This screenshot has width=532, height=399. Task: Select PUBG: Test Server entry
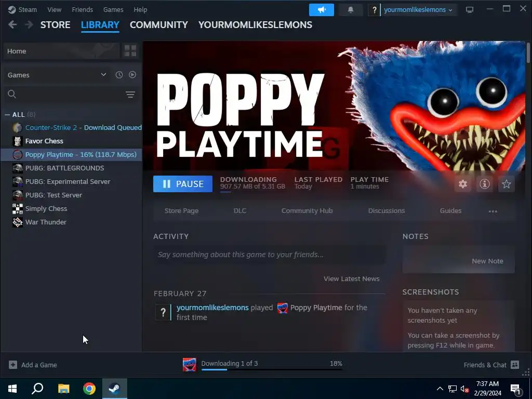click(x=71, y=195)
